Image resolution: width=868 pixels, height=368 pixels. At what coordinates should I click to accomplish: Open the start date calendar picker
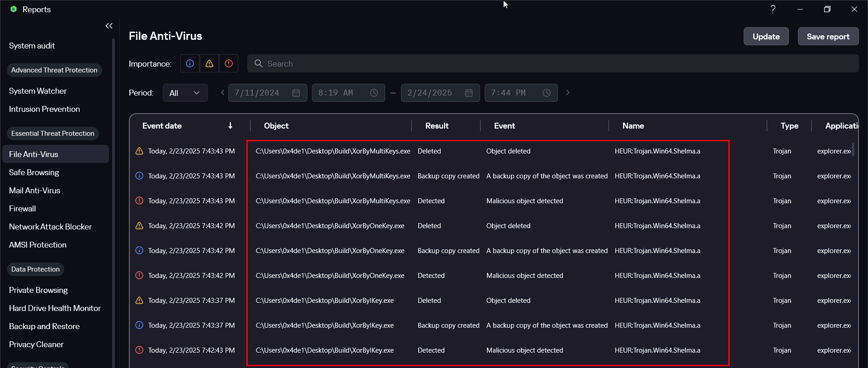tap(296, 93)
